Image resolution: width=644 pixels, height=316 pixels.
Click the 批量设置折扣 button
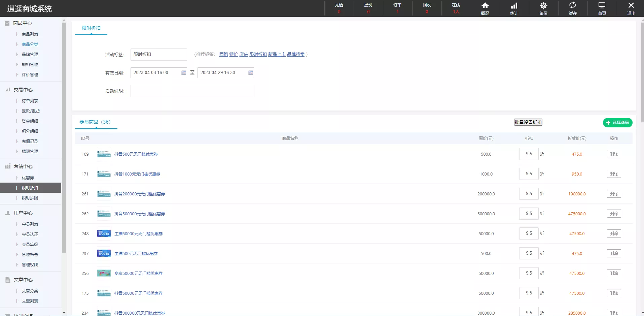528,122
